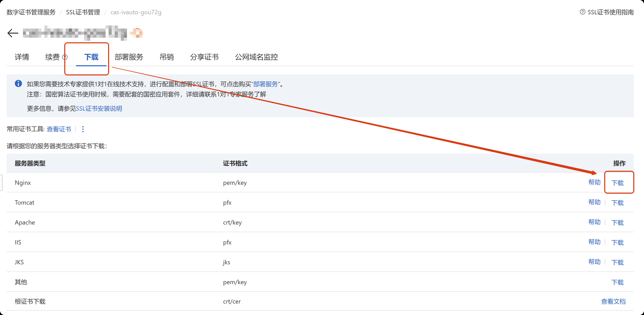Viewport: 644px width, 315px height.
Task: Open the 公网域名监控 tab
Action: [x=256, y=57]
